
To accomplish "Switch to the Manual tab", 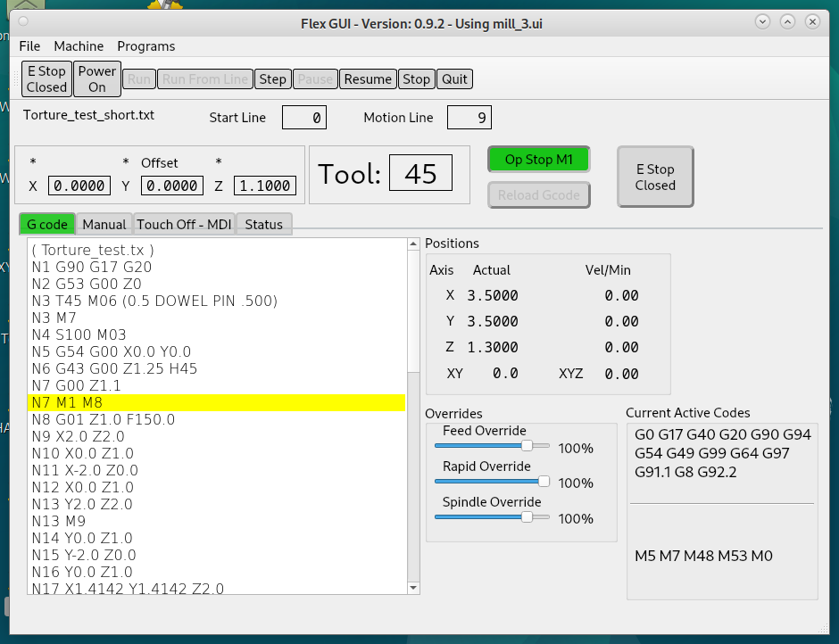I will [104, 224].
